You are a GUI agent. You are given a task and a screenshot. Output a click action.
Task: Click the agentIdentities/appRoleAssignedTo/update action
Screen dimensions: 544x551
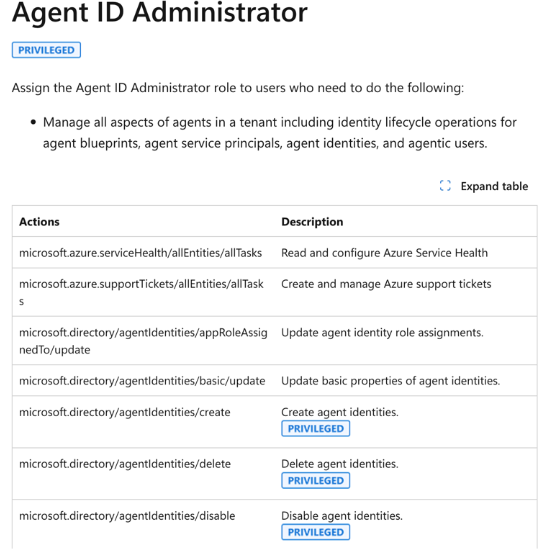143,341
